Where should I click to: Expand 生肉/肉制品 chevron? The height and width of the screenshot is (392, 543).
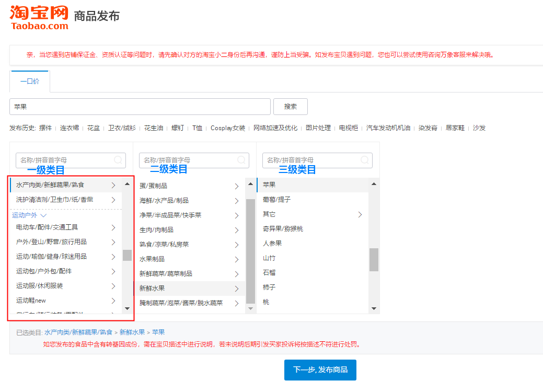(237, 230)
